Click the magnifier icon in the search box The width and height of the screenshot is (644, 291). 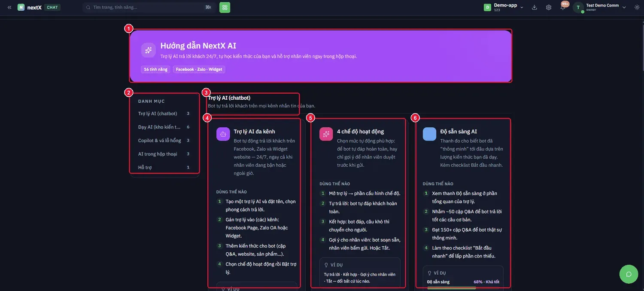88,7
